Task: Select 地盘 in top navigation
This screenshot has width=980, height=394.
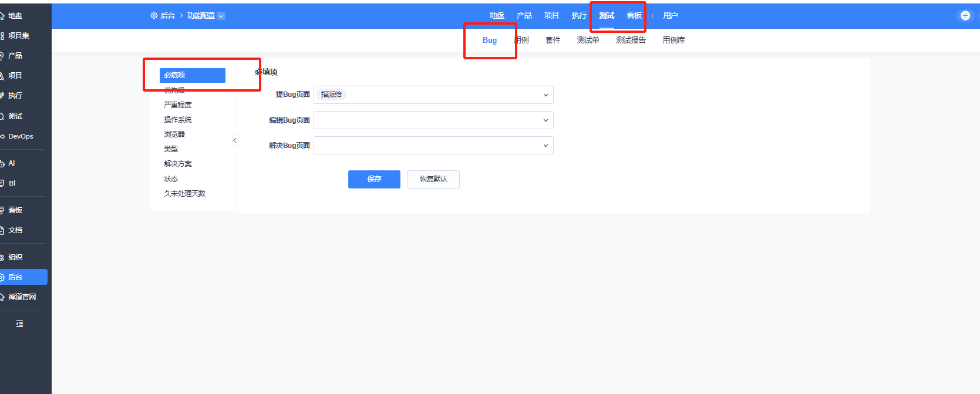Action: pyautogui.click(x=497, y=16)
